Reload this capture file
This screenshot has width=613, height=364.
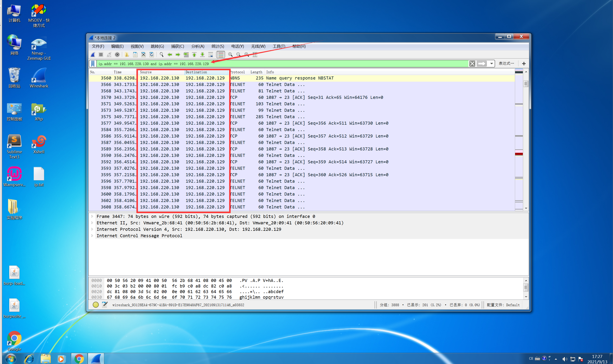(x=151, y=55)
